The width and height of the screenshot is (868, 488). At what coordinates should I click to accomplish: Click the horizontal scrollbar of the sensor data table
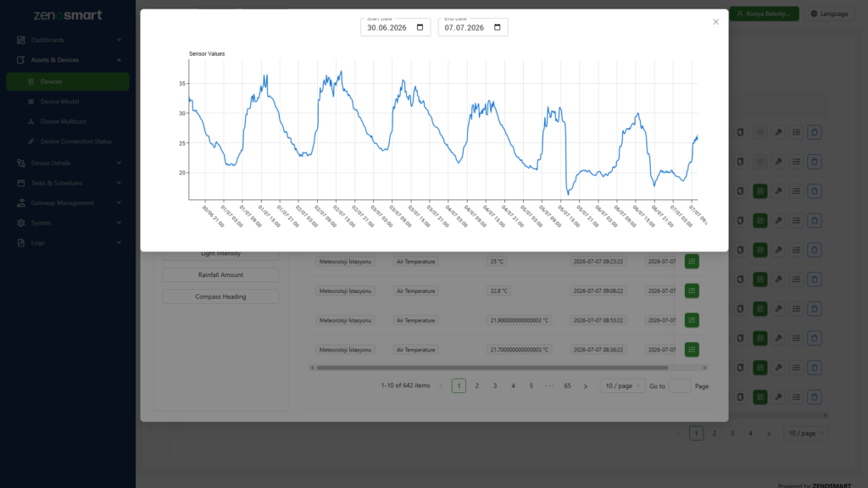tap(492, 368)
